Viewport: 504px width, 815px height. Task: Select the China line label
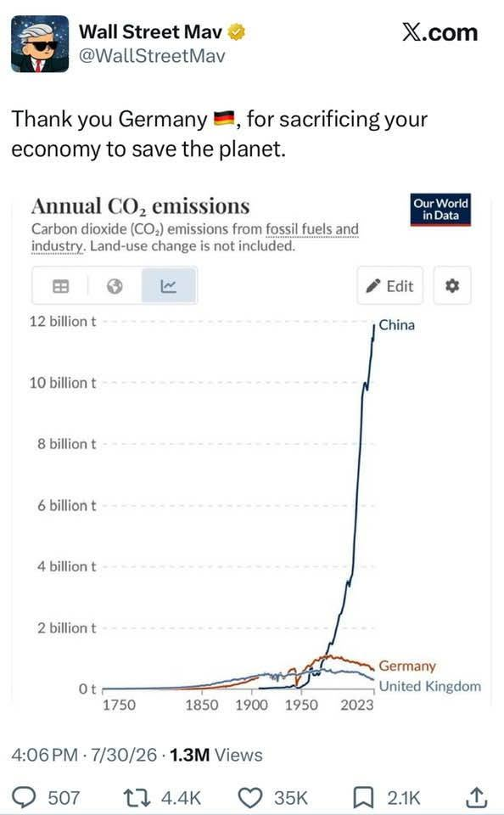[x=397, y=325]
